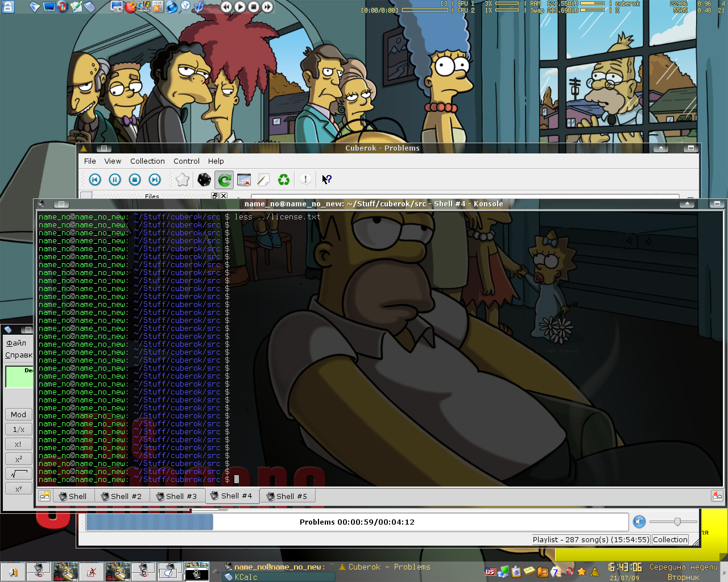Click the lock screen icon in top panel
728x582 pixels.
(x=8, y=7)
